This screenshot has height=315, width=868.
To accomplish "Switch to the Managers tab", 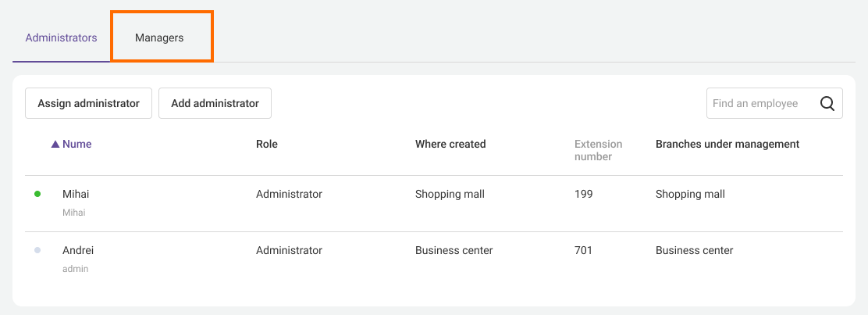I will coord(159,38).
